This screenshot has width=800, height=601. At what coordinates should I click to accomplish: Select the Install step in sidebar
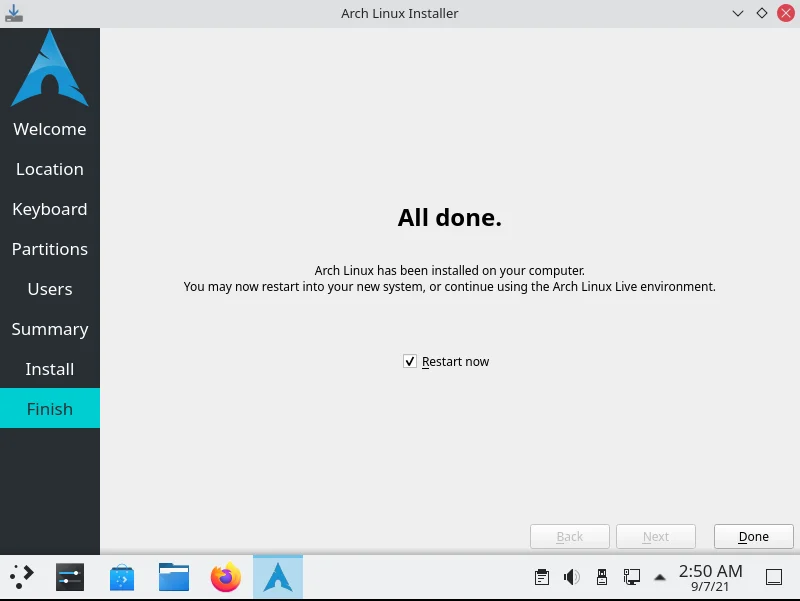point(50,369)
